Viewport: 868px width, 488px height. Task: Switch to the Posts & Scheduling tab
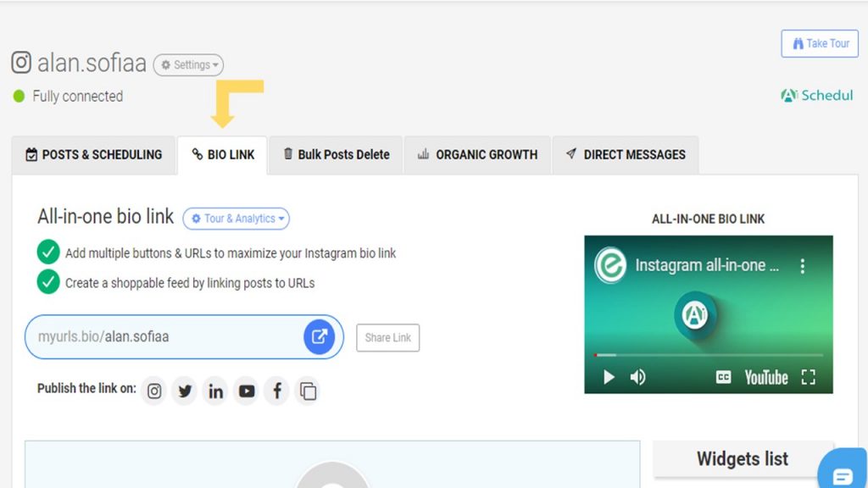coord(93,155)
